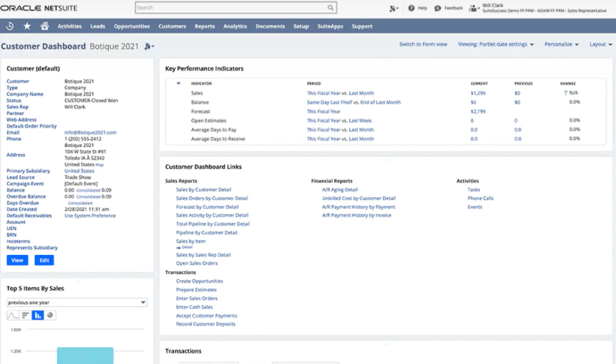616x364 pixels.
Task: Click Create Opportunities link
Action: click(x=199, y=281)
